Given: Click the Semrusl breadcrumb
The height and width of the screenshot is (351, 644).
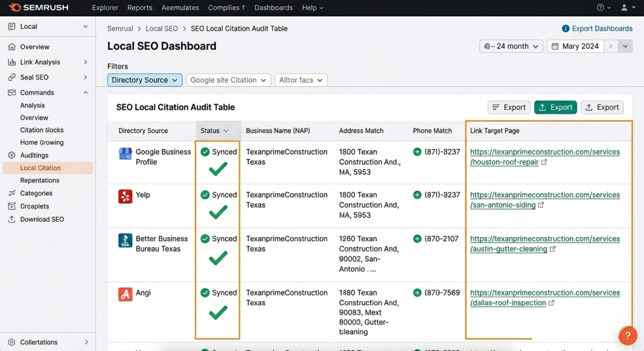Looking at the screenshot, I should pyautogui.click(x=120, y=28).
